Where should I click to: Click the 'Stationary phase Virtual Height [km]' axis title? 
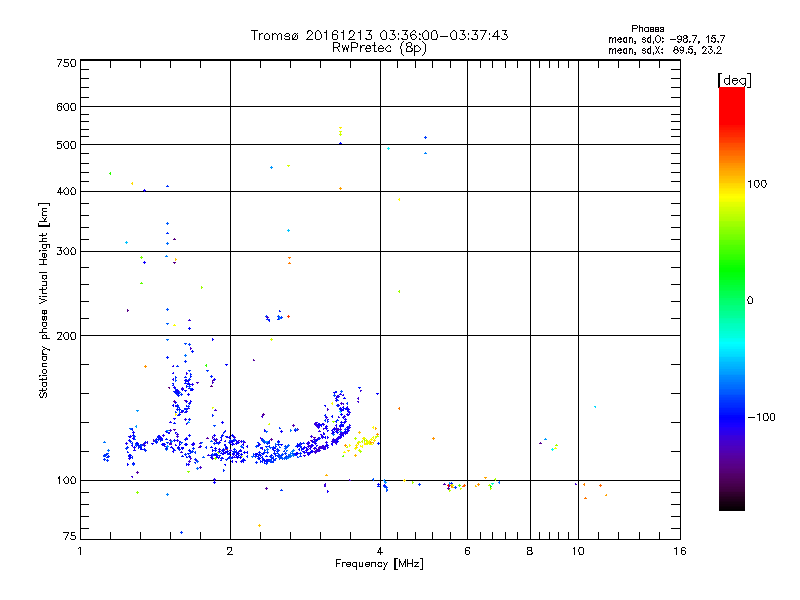44,300
